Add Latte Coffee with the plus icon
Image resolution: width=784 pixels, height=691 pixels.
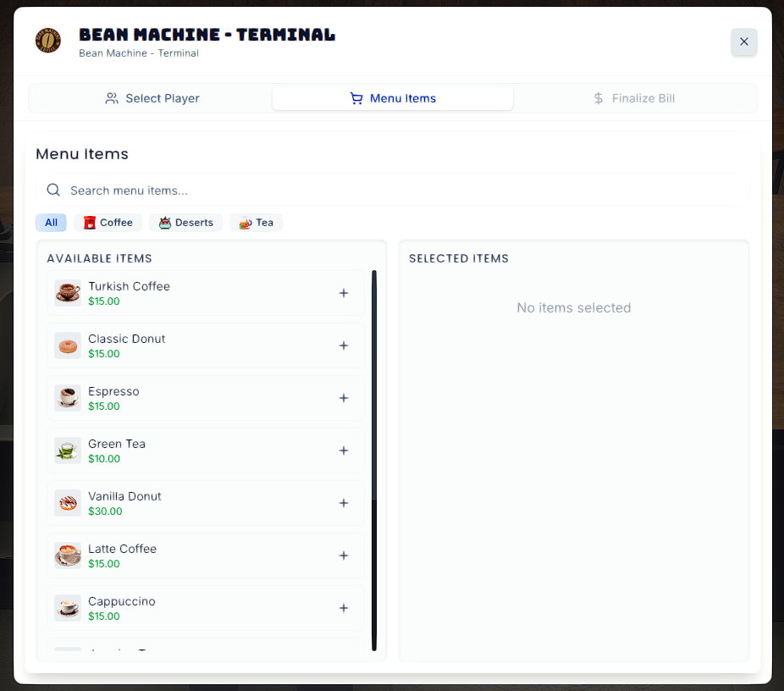[344, 556]
